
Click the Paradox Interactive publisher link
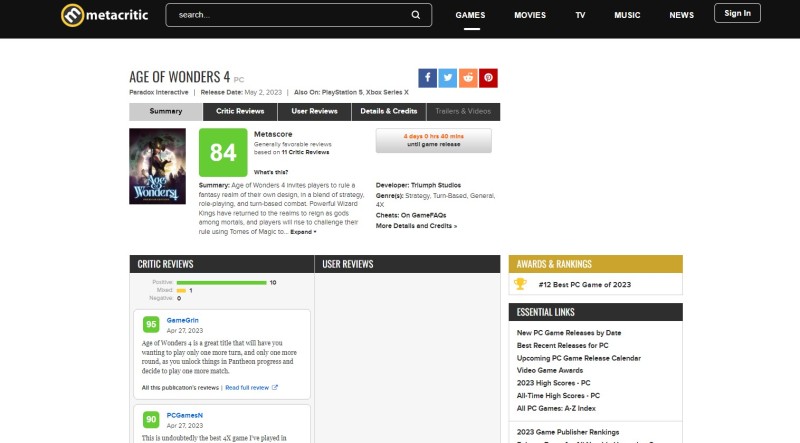point(159,92)
